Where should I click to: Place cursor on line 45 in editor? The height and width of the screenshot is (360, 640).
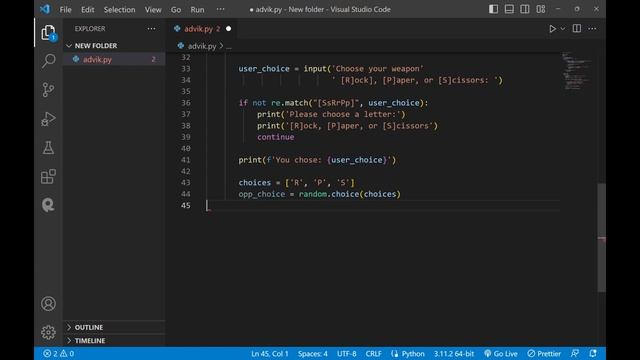click(384, 205)
